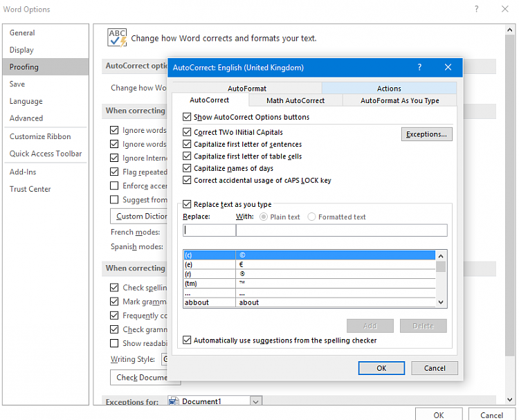Select the (r) registered replacement row
The image size is (519, 420).
(x=309, y=274)
